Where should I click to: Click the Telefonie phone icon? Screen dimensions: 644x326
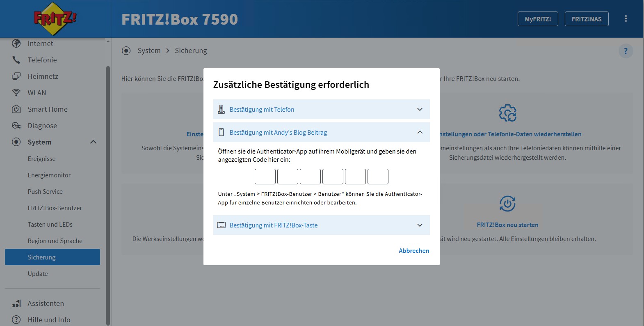pyautogui.click(x=16, y=60)
